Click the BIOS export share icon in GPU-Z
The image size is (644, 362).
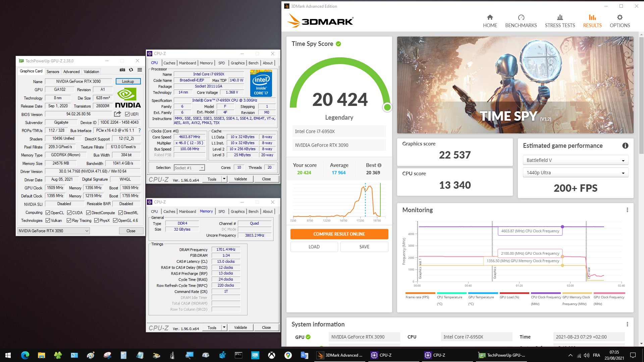point(117,114)
